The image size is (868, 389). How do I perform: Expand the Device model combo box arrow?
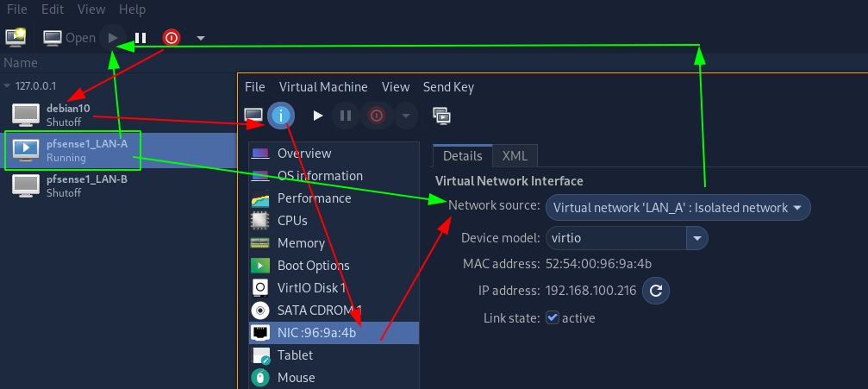[697, 239]
